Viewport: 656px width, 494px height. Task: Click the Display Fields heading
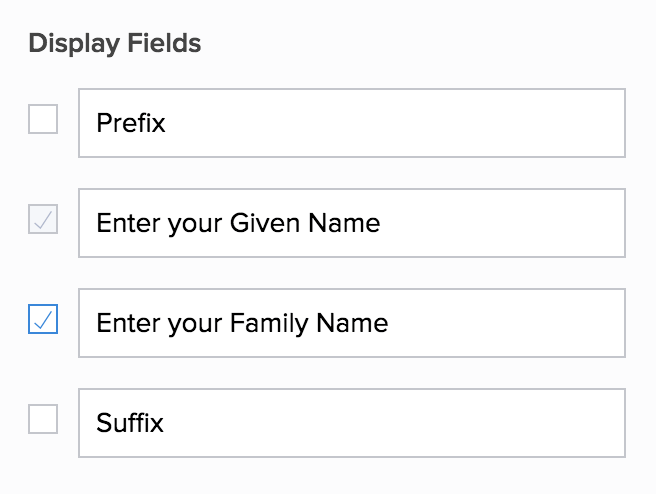115,44
